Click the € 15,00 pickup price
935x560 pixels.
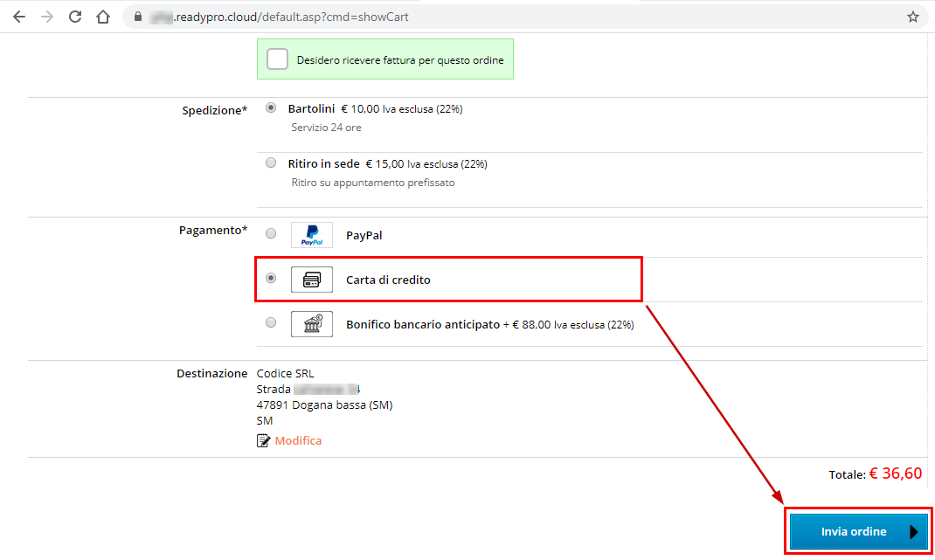pyautogui.click(x=384, y=164)
